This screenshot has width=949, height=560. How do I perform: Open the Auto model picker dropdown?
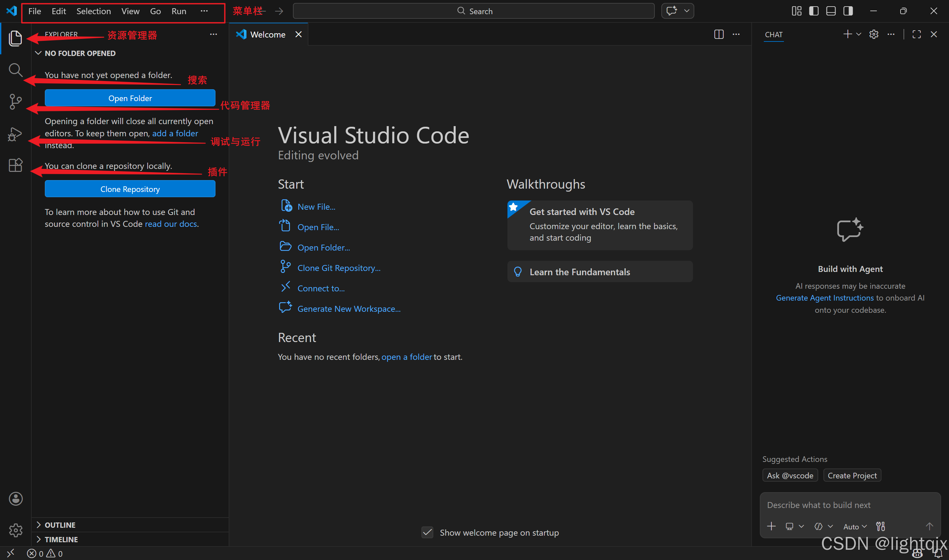pos(854,526)
